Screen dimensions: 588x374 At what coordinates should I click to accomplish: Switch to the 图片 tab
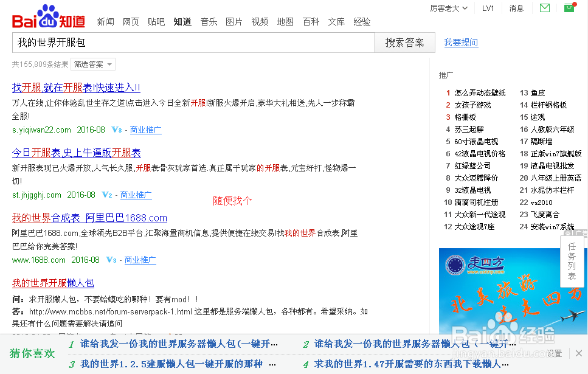click(x=234, y=22)
